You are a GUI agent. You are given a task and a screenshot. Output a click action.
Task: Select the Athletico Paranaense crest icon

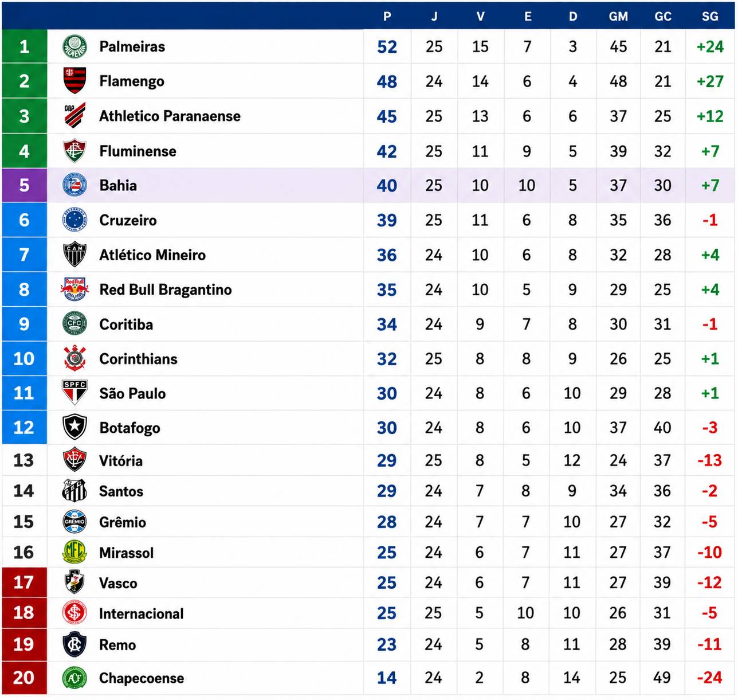74,116
